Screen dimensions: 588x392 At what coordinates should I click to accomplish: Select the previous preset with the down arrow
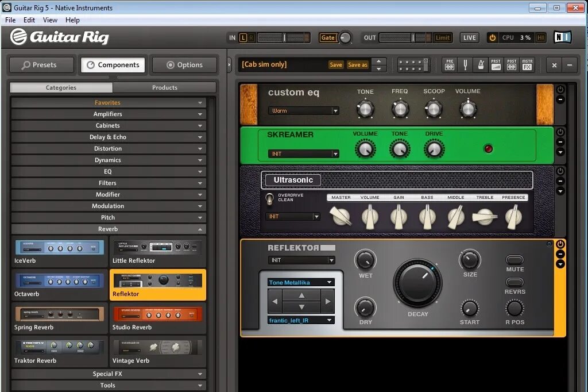(379, 69)
